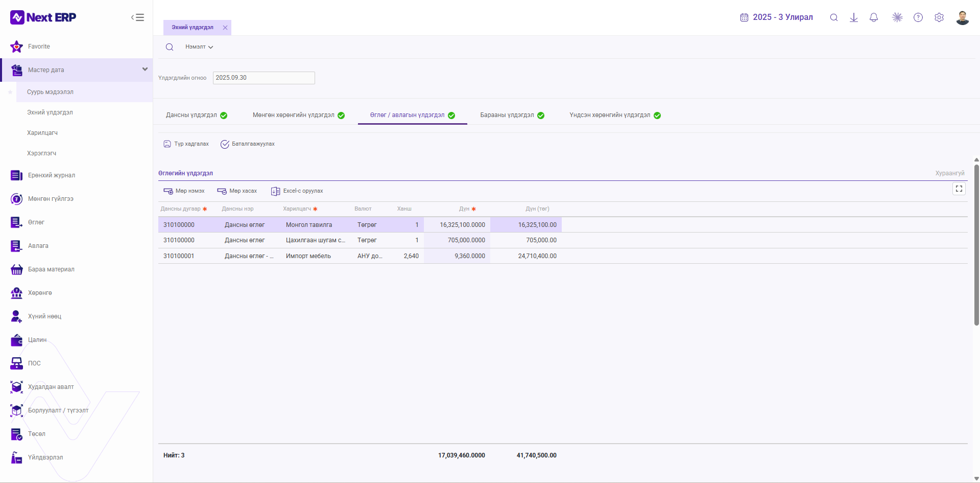Click Баталгаажуулах button
980x483 pixels.
coord(248,144)
